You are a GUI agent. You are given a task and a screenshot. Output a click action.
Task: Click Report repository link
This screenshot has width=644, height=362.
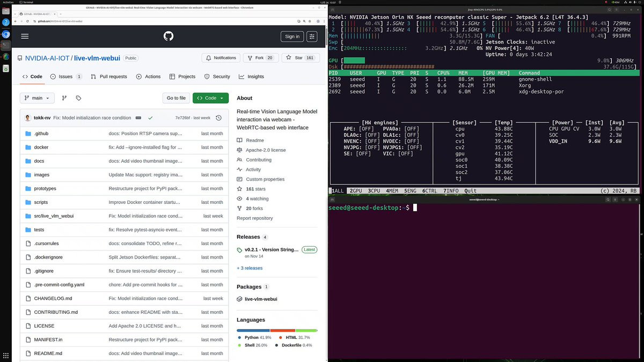pyautogui.click(x=255, y=218)
